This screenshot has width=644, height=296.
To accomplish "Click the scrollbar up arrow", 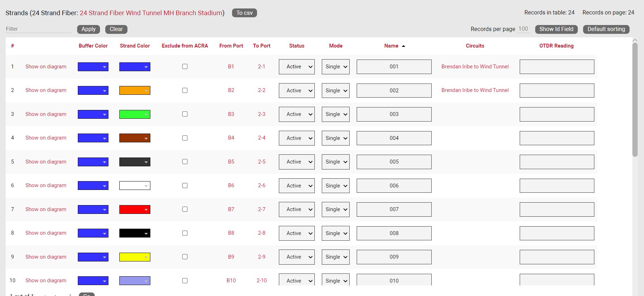I will click(x=635, y=40).
